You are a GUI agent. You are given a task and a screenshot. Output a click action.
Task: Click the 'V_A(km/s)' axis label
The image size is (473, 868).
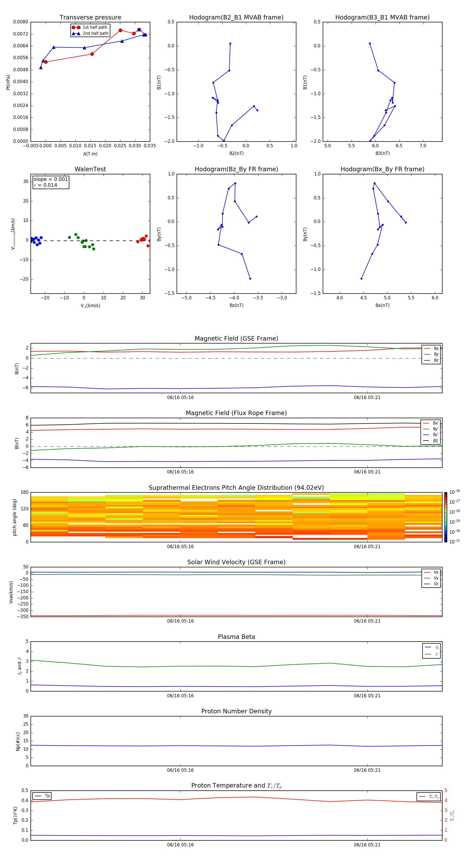pos(90,306)
